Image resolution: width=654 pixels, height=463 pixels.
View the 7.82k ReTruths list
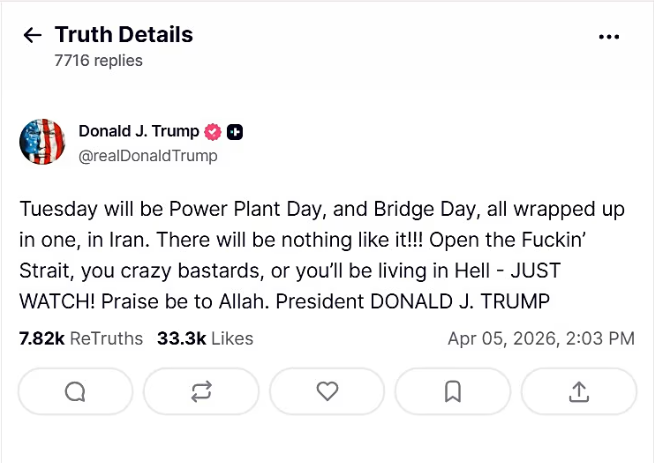click(x=81, y=339)
